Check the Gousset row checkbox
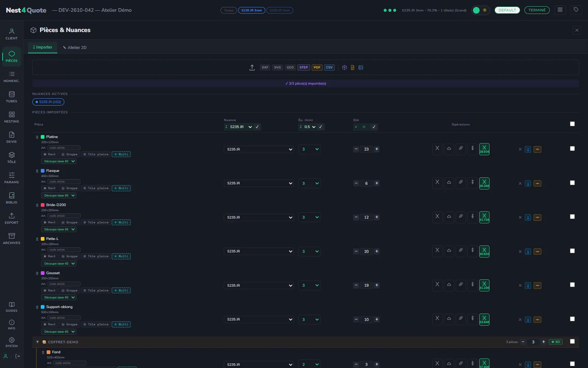588x368 pixels. [572, 284]
